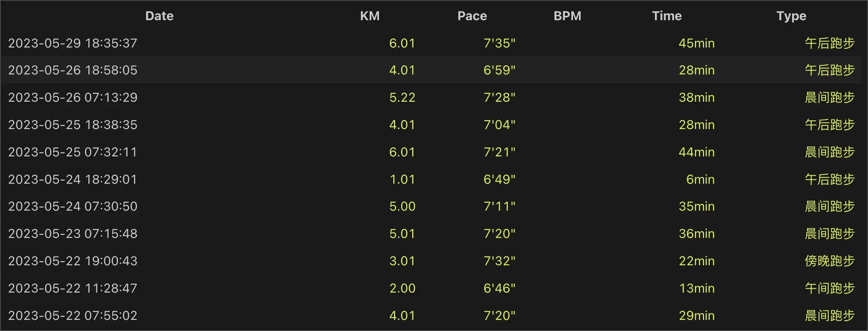868x331 pixels.
Task: Select the 5.00 km run from 2023-05-24
Action: 432,206
